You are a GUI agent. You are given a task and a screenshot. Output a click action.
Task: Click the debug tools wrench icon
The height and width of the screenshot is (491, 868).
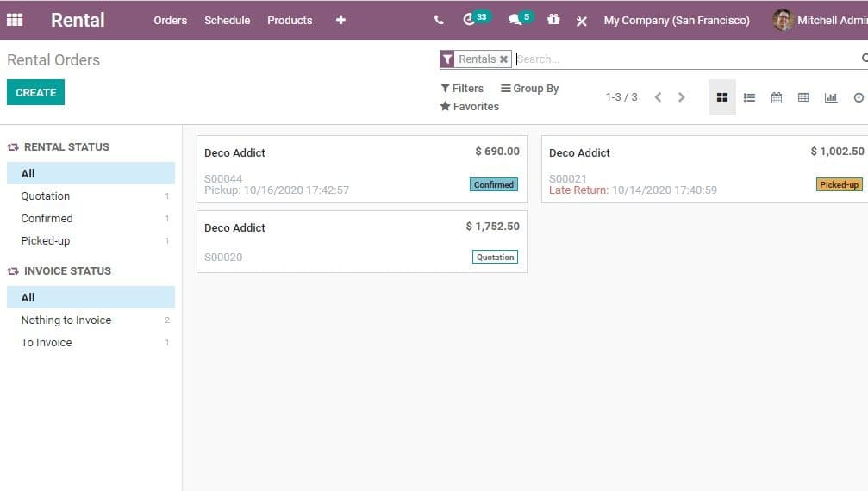tap(581, 21)
